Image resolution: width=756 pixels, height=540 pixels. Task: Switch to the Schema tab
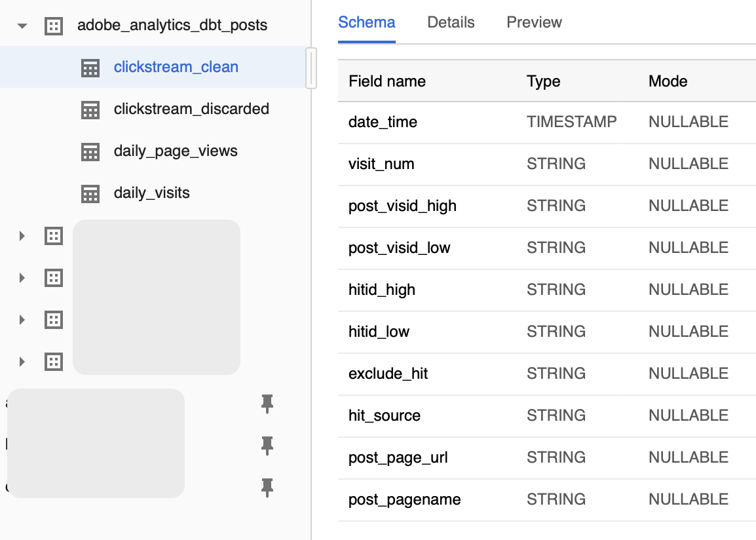point(366,22)
